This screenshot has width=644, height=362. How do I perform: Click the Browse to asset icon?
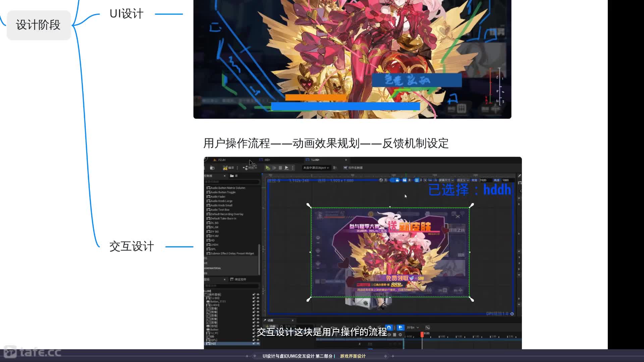click(212, 168)
